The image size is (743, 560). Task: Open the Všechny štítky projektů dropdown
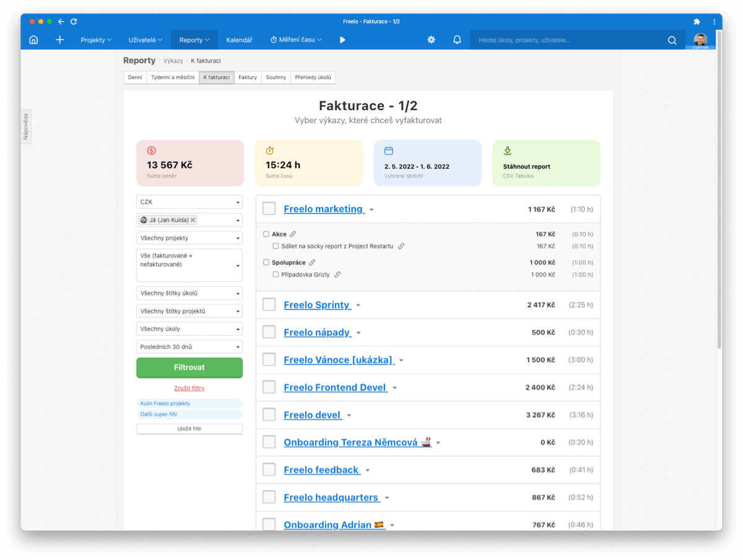click(189, 311)
